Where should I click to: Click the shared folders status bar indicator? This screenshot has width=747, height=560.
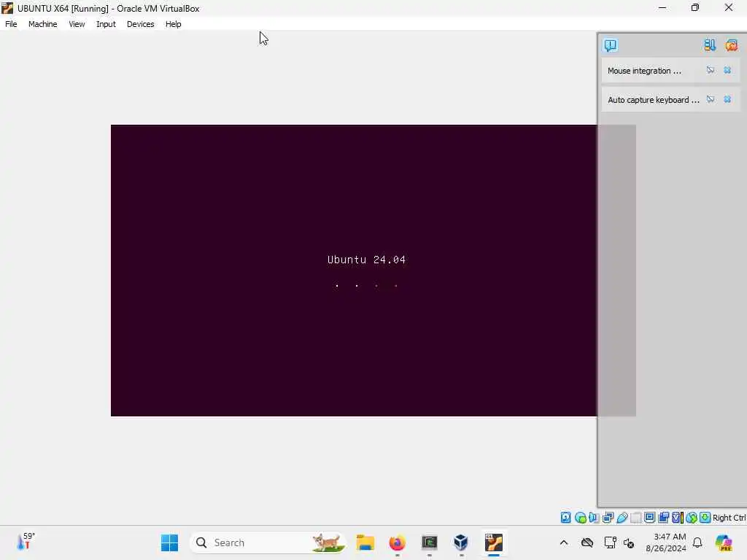[636, 518]
